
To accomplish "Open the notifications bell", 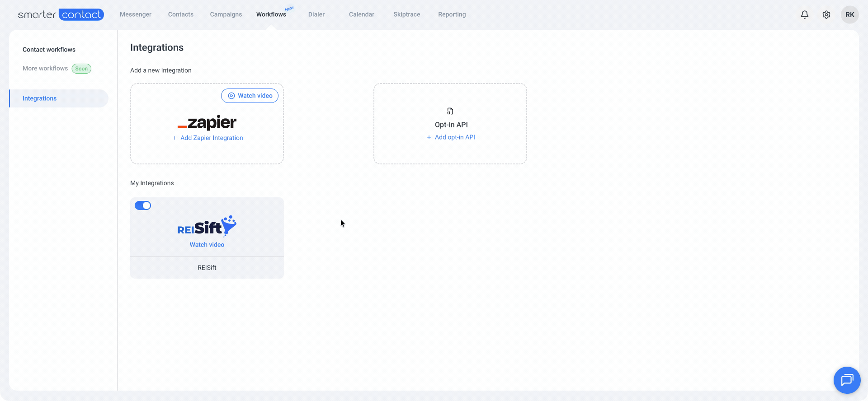I will pyautogui.click(x=805, y=14).
